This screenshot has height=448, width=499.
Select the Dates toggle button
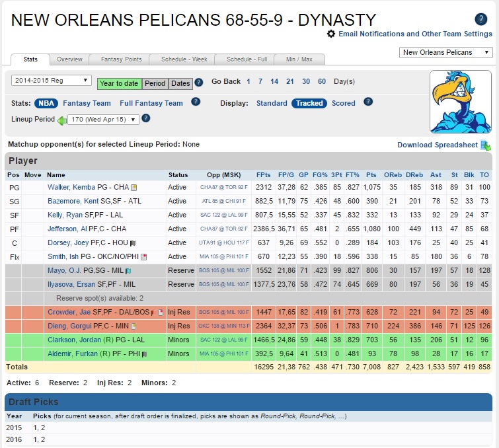[180, 84]
